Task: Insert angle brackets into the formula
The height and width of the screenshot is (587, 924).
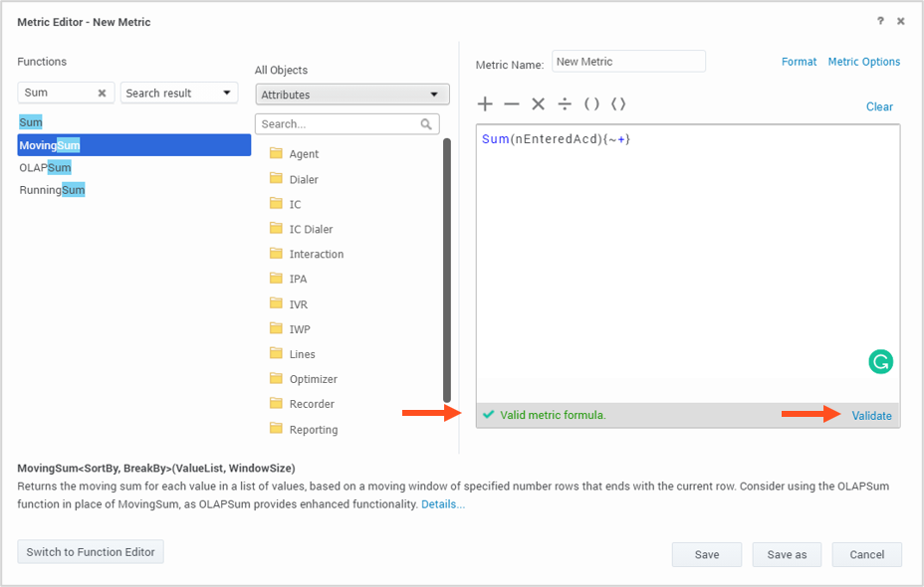Action: pyautogui.click(x=618, y=104)
